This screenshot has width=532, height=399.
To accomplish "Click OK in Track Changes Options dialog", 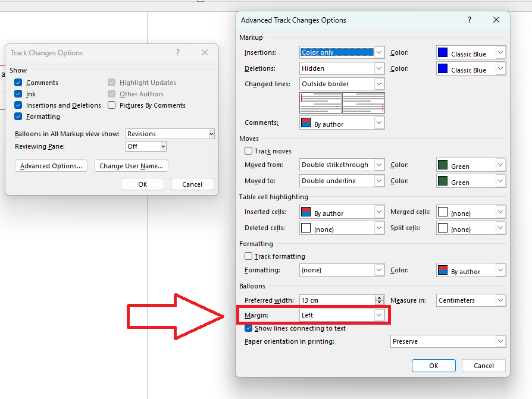I will (142, 184).
